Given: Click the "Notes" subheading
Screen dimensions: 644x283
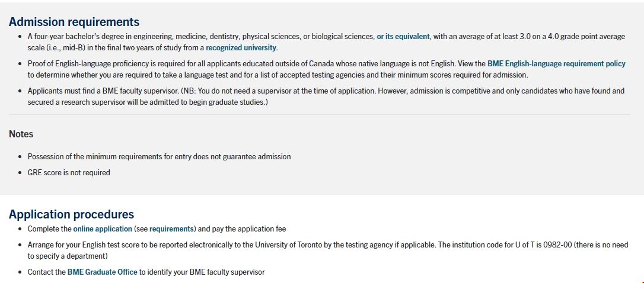Looking at the screenshot, I should [x=21, y=134].
